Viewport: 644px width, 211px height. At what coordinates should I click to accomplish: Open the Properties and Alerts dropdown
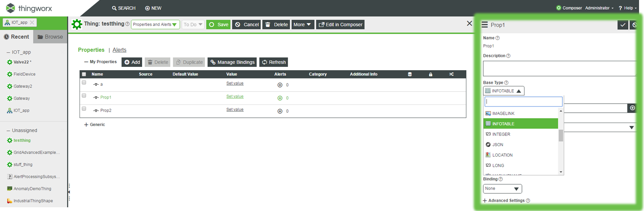pos(155,24)
